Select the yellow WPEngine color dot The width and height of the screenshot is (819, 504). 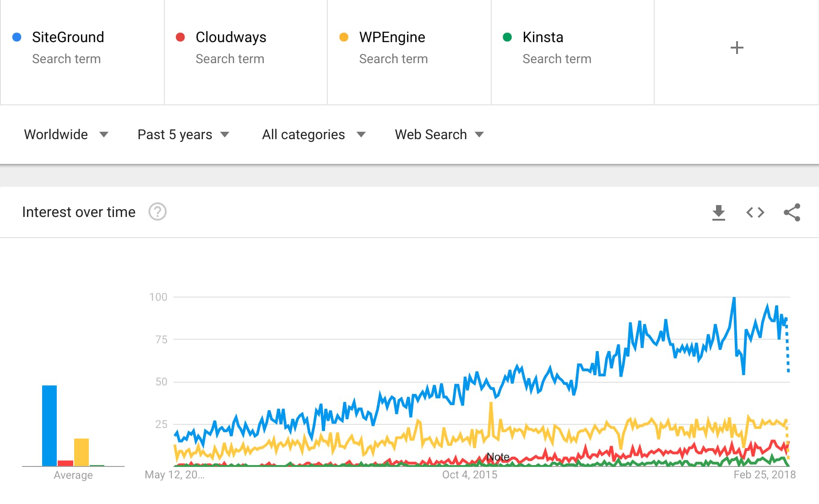344,37
